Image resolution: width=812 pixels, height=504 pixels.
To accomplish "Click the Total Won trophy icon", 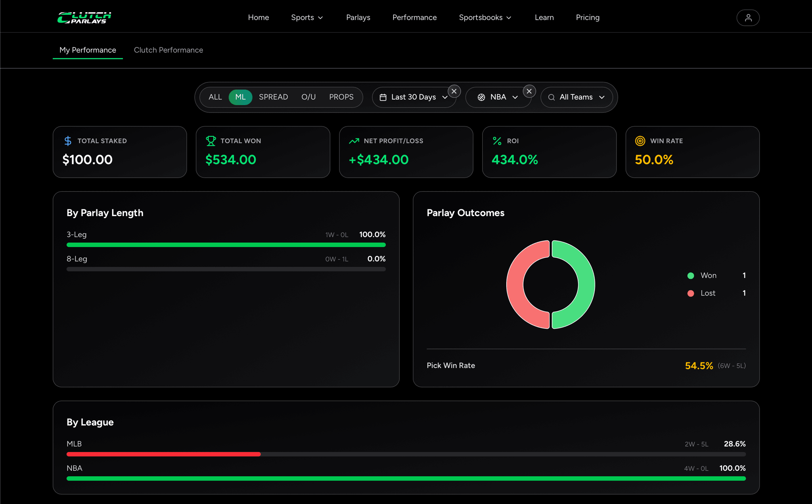I will click(x=211, y=141).
